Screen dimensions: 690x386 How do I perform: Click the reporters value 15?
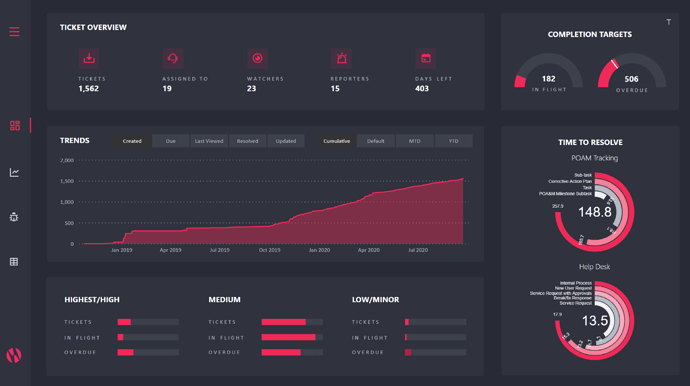tap(335, 88)
